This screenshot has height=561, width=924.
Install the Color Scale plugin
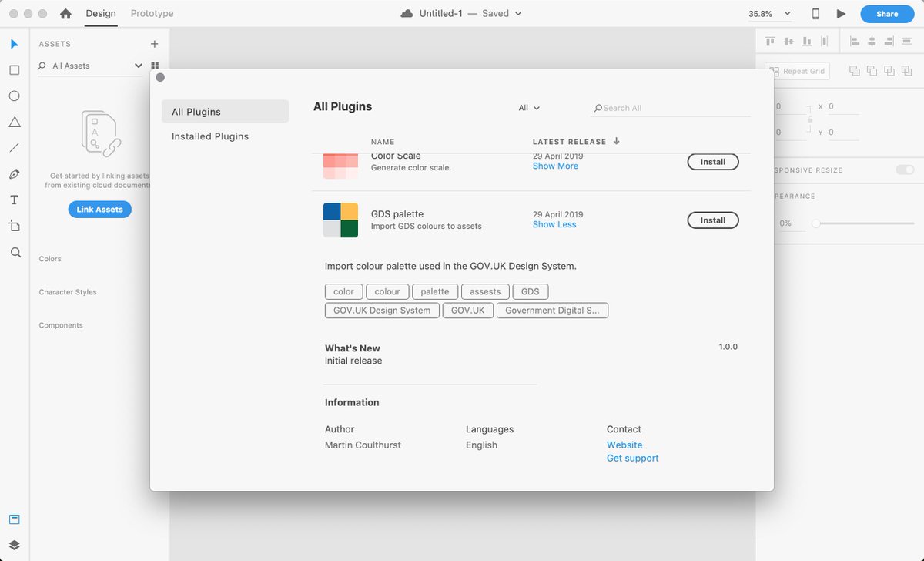[713, 162]
